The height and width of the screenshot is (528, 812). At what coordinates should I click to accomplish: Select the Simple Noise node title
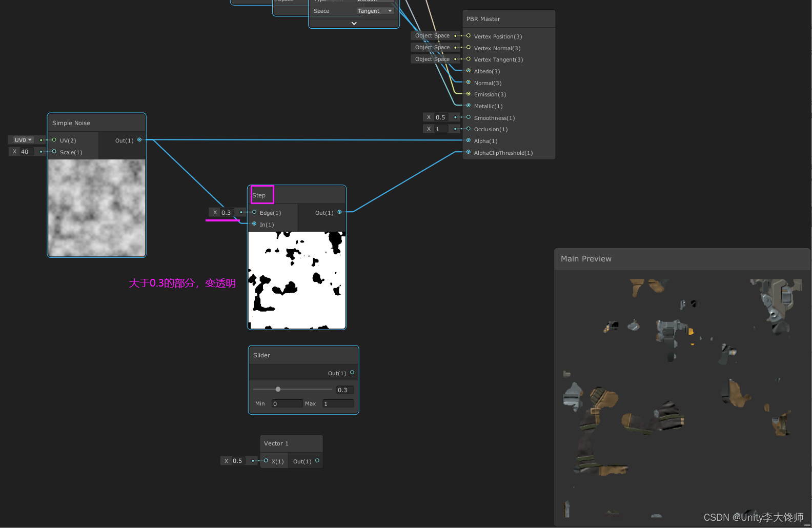point(71,123)
